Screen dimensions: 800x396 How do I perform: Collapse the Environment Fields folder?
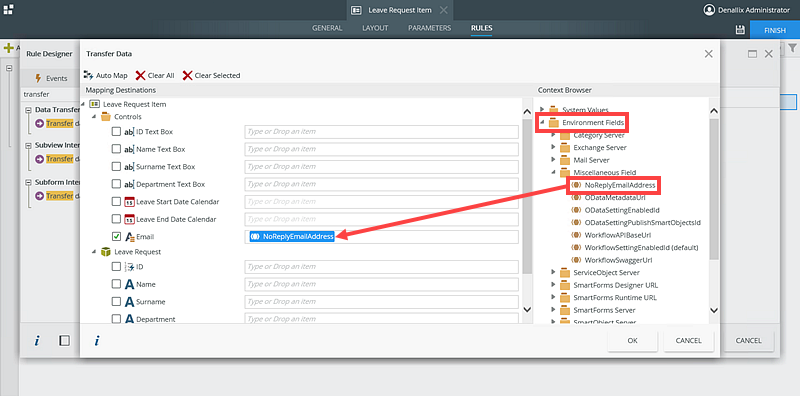(542, 122)
